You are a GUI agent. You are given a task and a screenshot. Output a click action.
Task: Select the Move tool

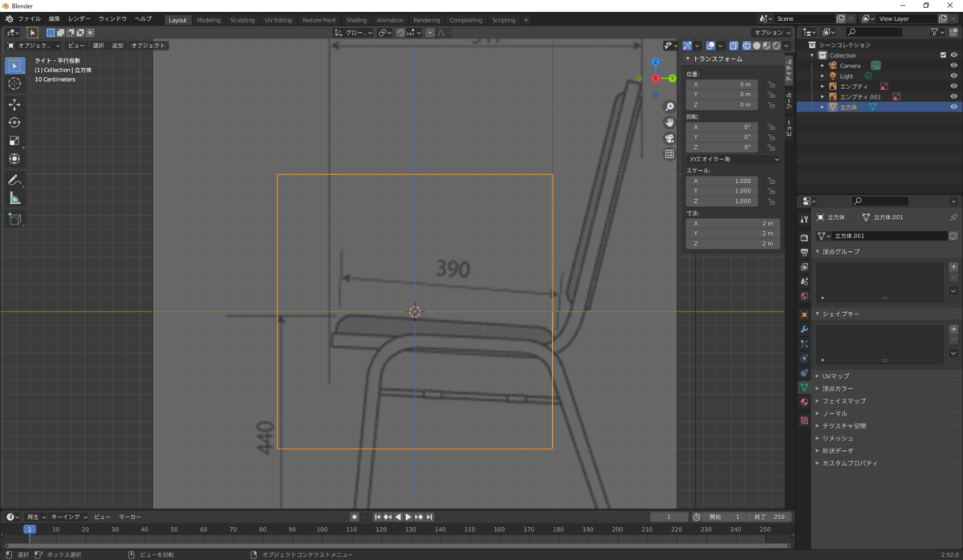click(x=14, y=105)
